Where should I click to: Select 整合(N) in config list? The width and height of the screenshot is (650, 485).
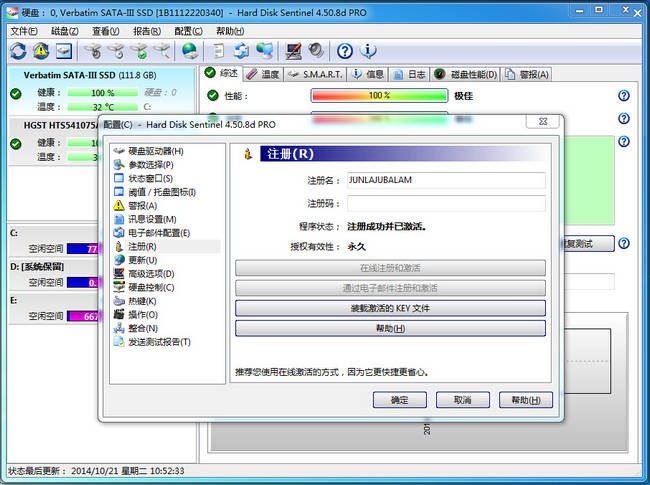click(x=136, y=328)
